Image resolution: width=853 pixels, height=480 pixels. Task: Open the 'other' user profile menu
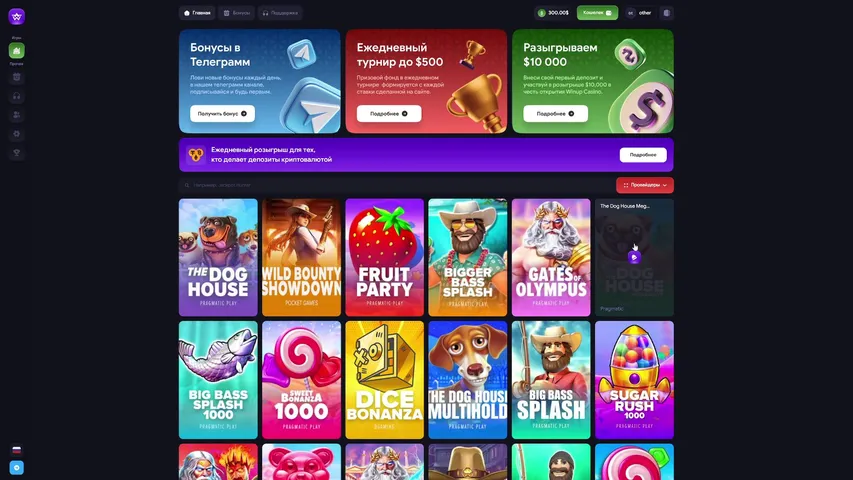(640, 13)
